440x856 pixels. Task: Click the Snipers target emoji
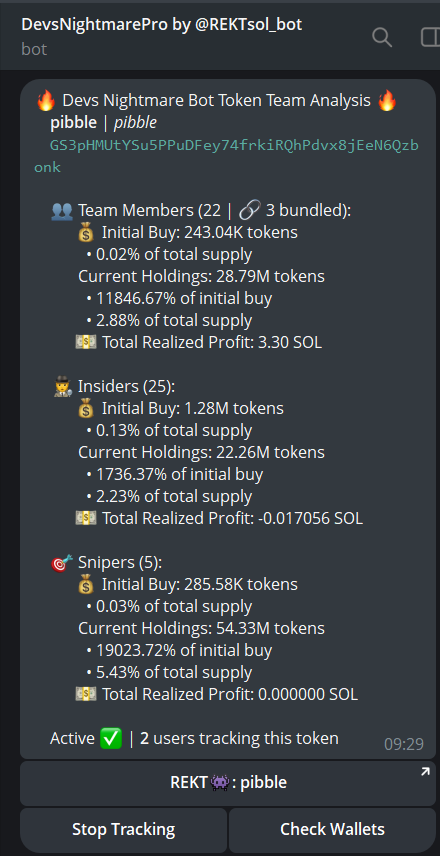62,562
